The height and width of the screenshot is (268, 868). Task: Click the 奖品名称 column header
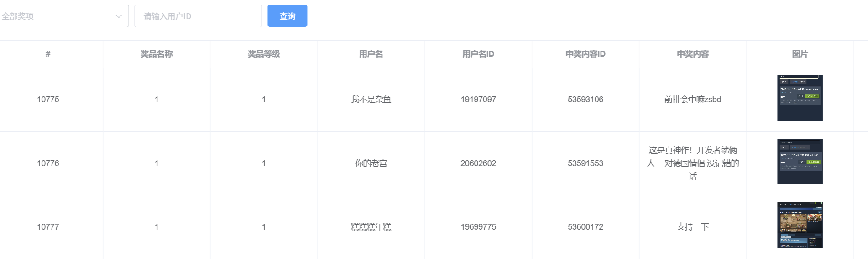[157, 54]
